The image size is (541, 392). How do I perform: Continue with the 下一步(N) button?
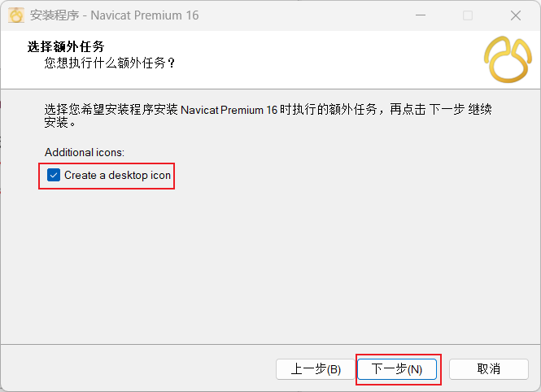397,369
